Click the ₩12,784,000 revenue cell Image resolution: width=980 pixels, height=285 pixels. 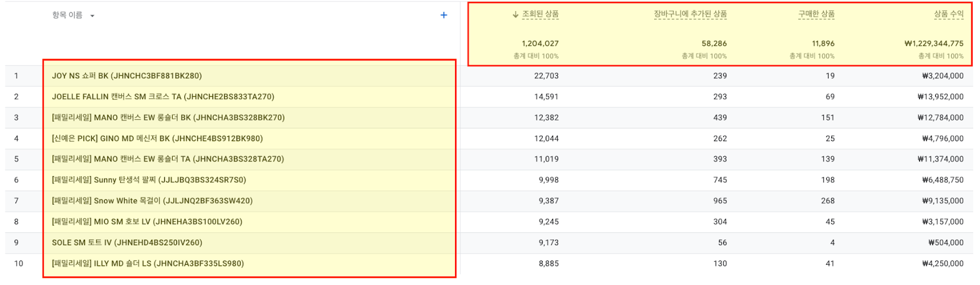coord(940,117)
